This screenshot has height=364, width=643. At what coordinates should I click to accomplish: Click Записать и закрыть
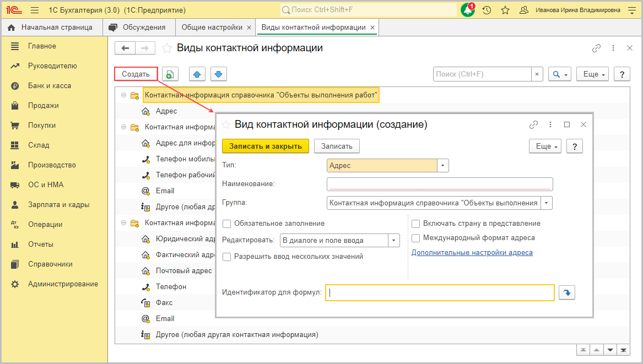[266, 146]
